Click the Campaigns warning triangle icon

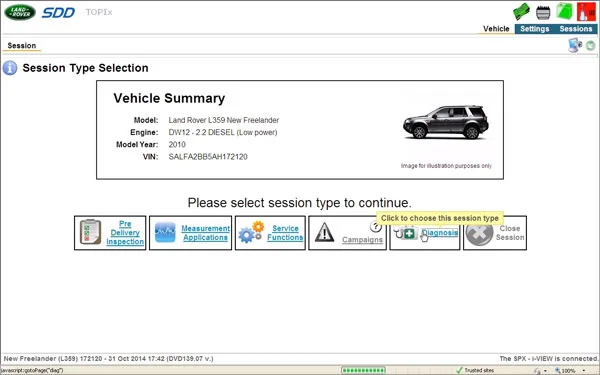click(x=324, y=232)
